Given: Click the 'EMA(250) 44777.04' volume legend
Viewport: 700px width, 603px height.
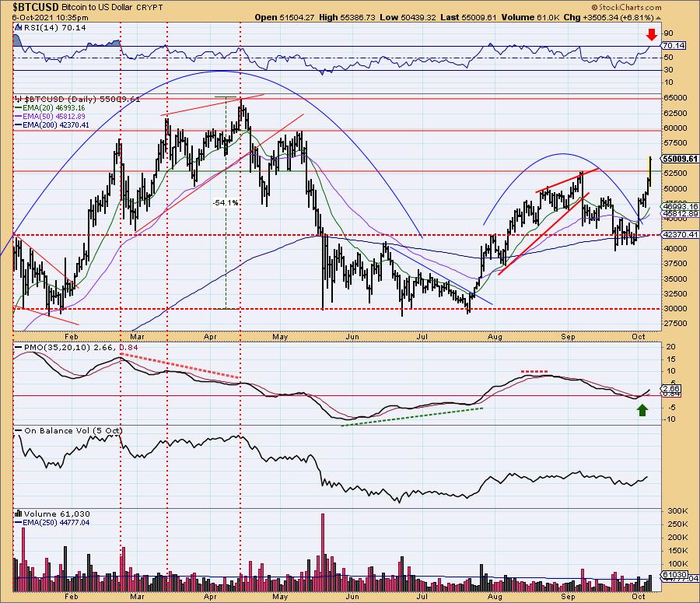Looking at the screenshot, I should point(56,522).
